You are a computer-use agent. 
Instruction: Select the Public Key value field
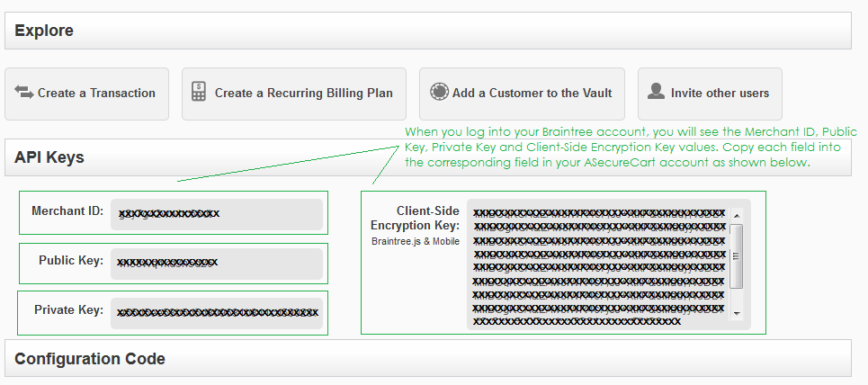point(217,264)
